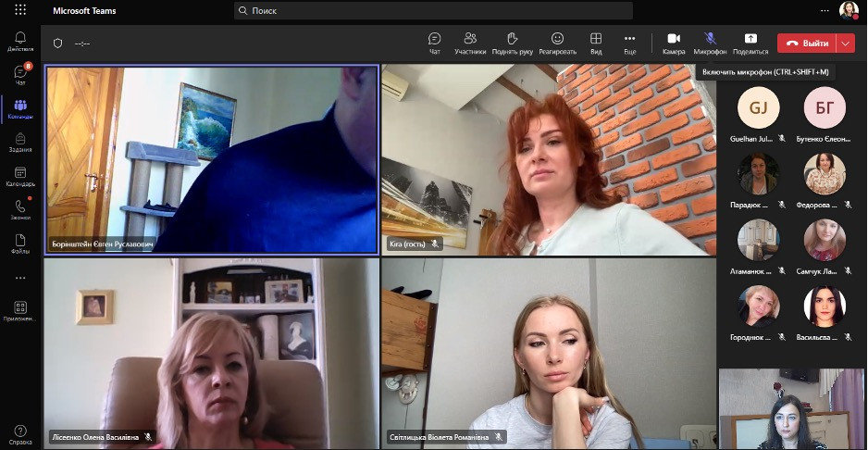The height and width of the screenshot is (450, 868).
Task: Open the app launcher waffle icon
Action: pyautogui.click(x=20, y=10)
